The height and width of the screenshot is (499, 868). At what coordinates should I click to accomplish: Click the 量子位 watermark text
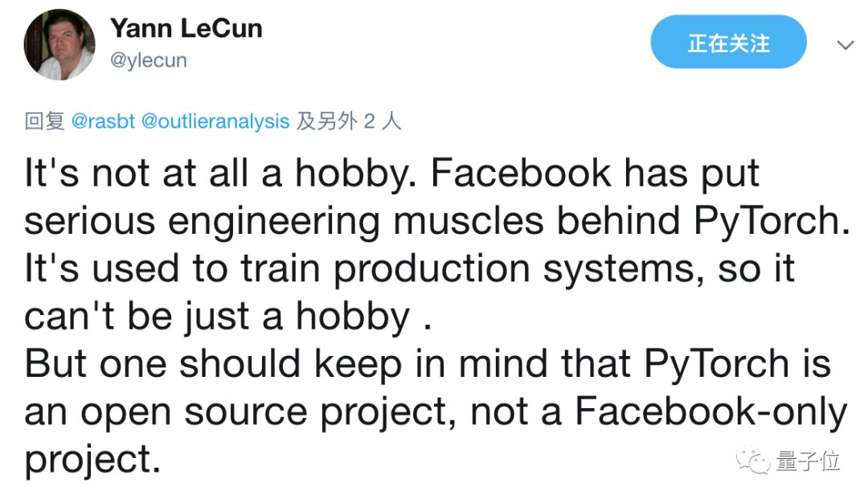(809, 460)
